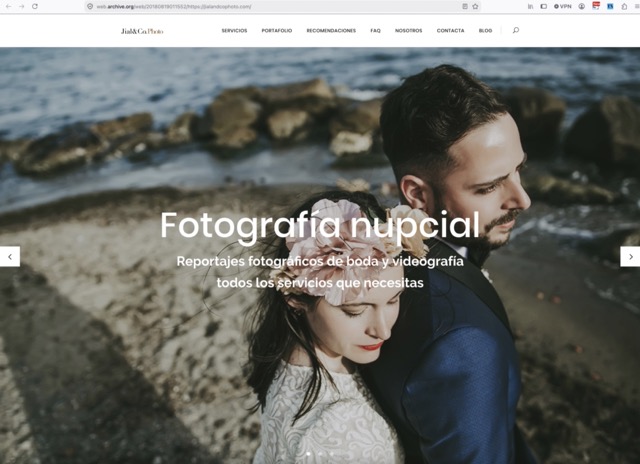Go back with the browser back arrow
The height and width of the screenshot is (464, 640).
(x=9, y=7)
